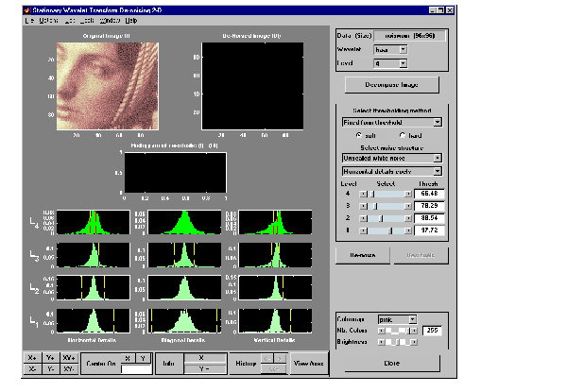
Task: Select the soft thresholding radio button
Action: coord(357,134)
